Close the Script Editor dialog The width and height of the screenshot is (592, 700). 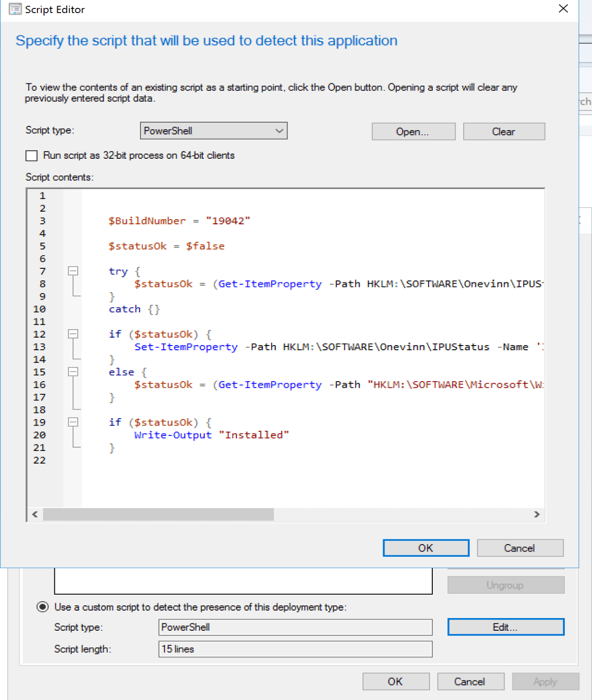tap(563, 9)
